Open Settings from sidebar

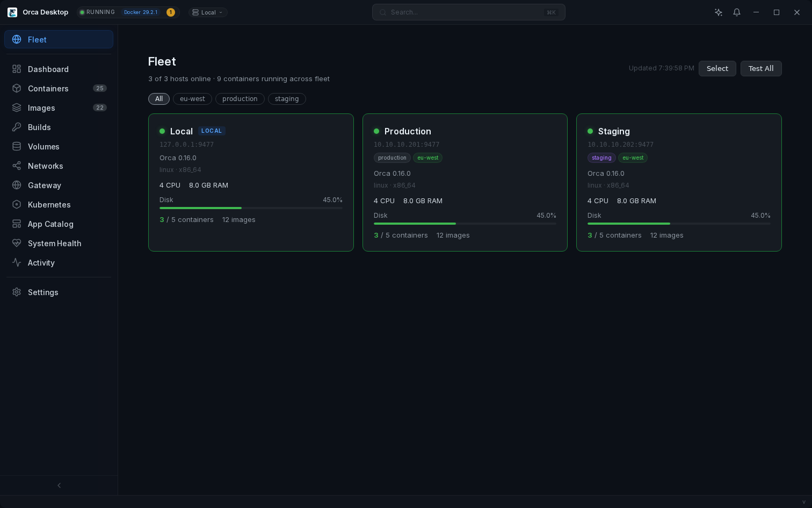click(x=59, y=292)
